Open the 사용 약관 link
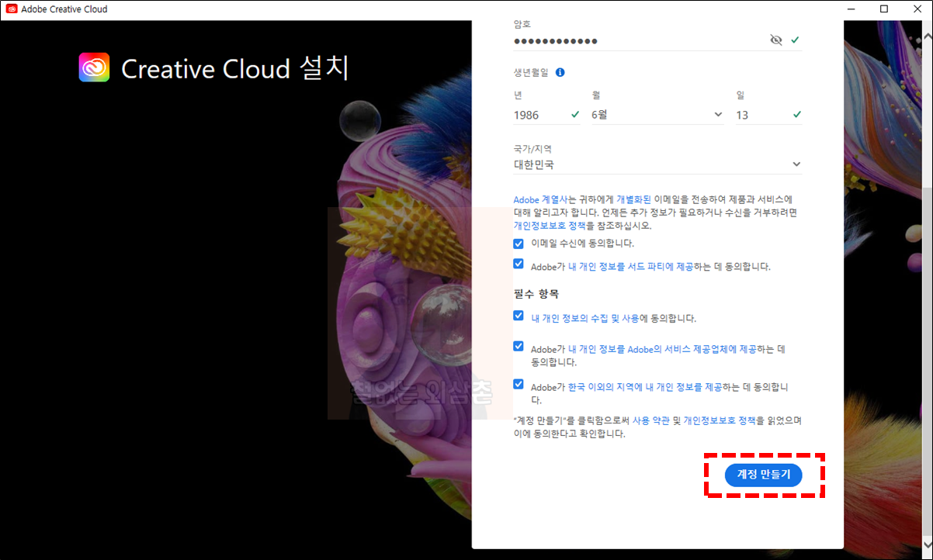 tap(650, 420)
